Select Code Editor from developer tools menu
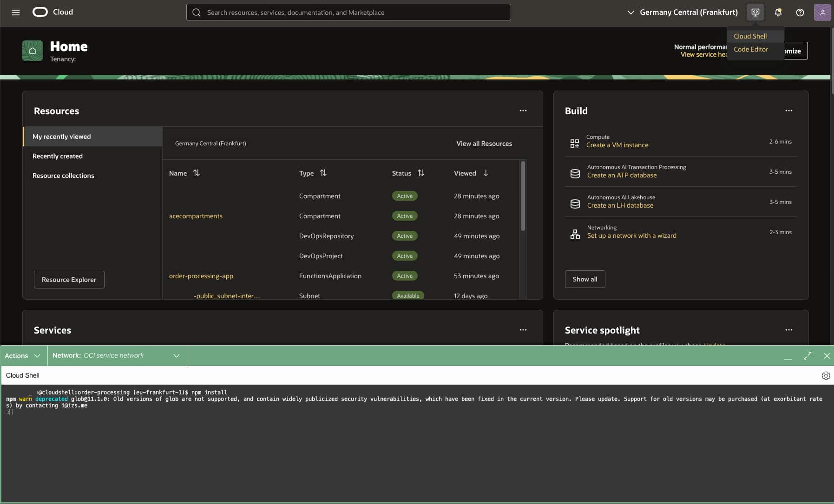This screenshot has width=834, height=504. pos(751,49)
